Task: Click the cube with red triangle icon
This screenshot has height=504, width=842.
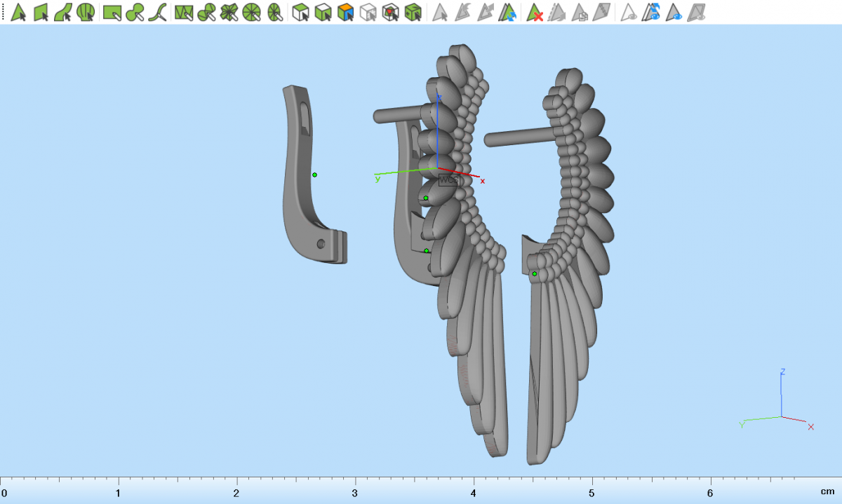Action: coord(391,12)
